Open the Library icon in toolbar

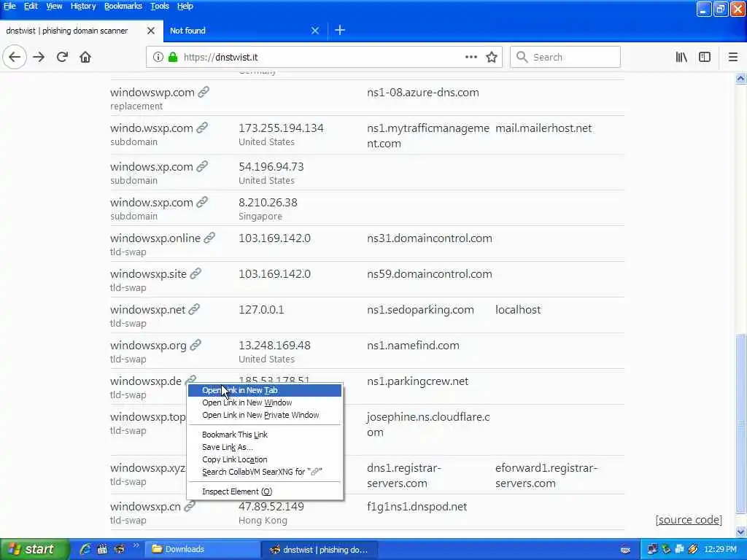pos(681,57)
